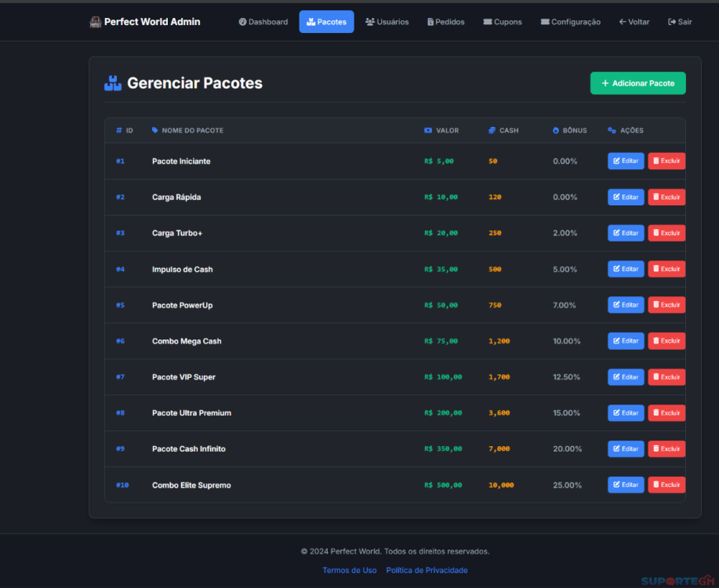The image size is (719, 588).
Task: Click the Perfect World Admin logo icon
Action: [95, 22]
